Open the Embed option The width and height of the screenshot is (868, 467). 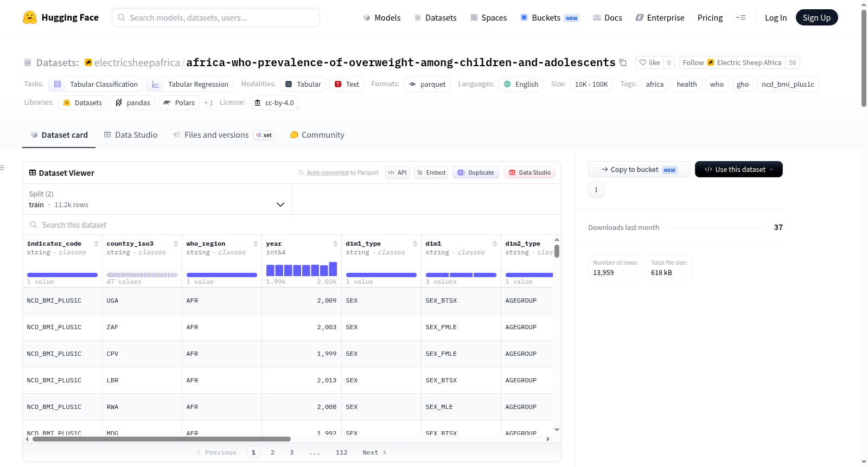431,172
